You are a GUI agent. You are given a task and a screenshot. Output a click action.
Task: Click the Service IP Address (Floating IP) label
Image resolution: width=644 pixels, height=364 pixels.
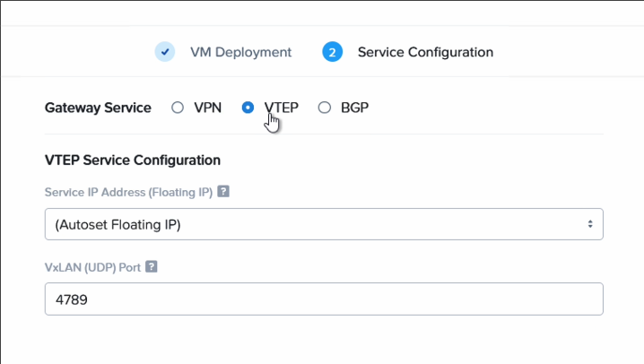point(128,192)
